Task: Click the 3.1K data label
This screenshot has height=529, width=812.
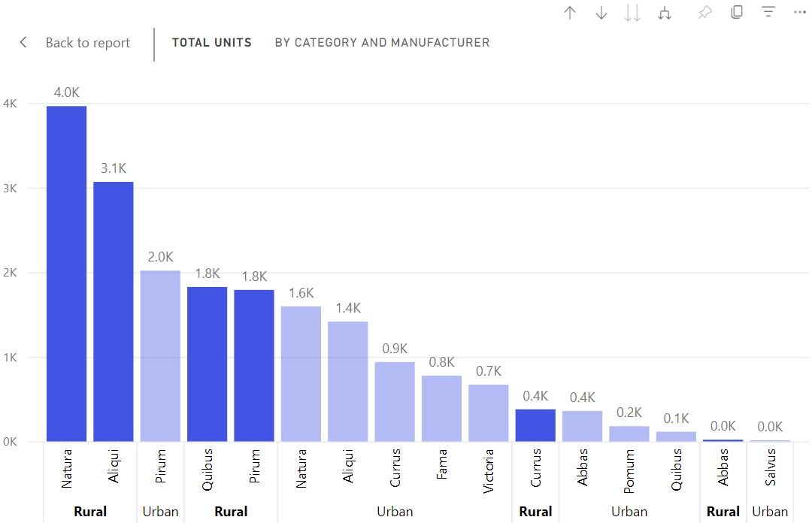Action: (114, 168)
